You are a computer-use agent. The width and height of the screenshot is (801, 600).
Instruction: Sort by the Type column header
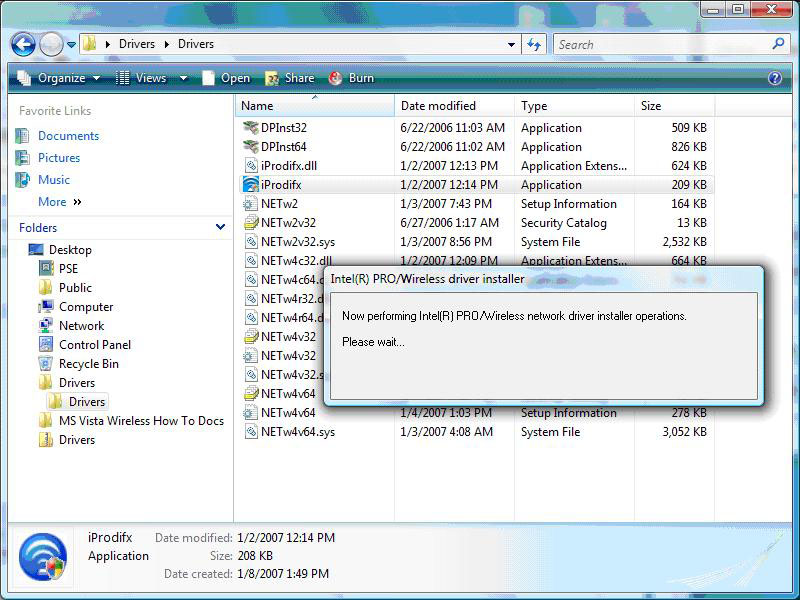click(x=574, y=106)
